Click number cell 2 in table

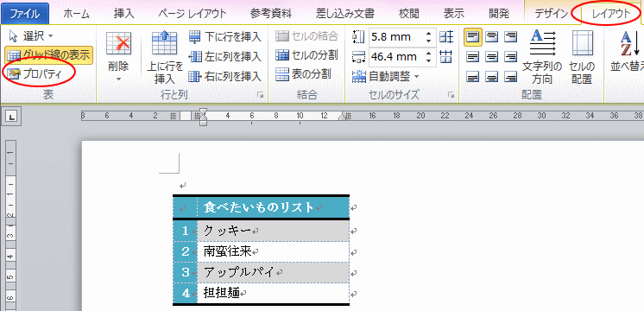pyautogui.click(x=186, y=252)
